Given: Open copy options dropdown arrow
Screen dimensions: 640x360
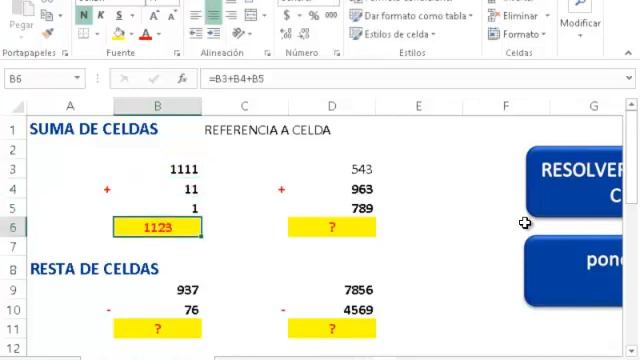Looking at the screenshot, I should click(60, 16).
